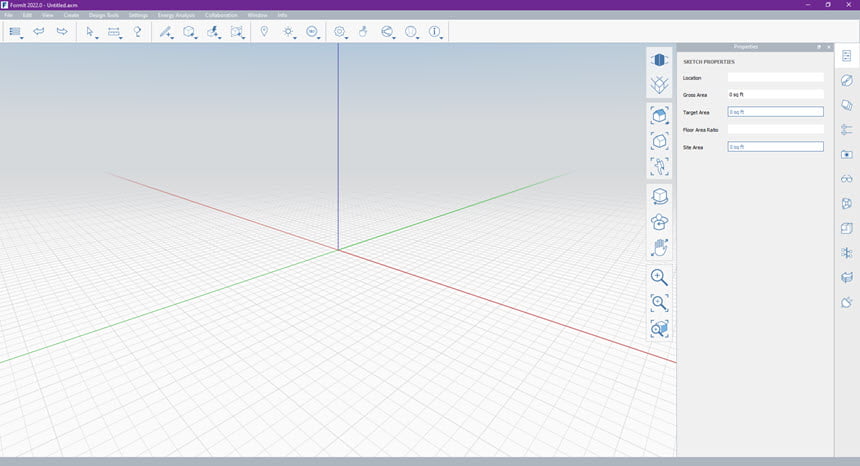Open the pencil Sketch tools dropdown
The width and height of the screenshot is (860, 466).
tap(166, 32)
